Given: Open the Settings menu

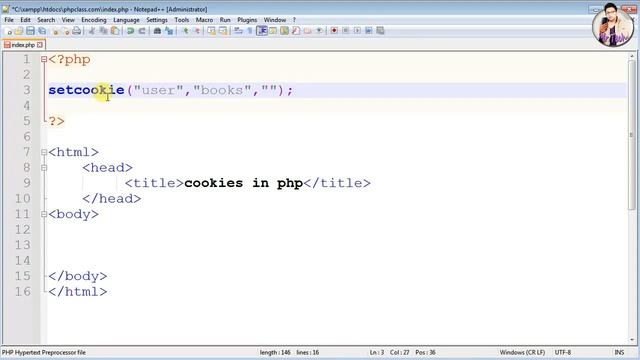Looking at the screenshot, I should click(x=157, y=20).
